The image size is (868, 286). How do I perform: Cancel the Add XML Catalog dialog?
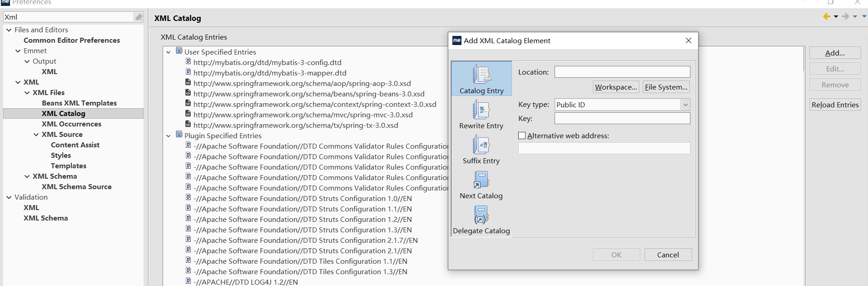pos(668,255)
